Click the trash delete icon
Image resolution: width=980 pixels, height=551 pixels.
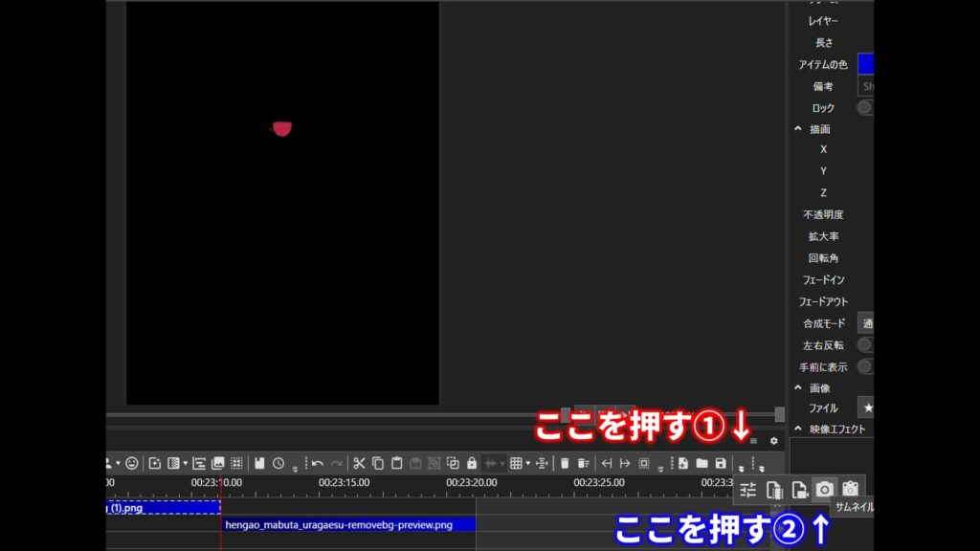(x=565, y=463)
